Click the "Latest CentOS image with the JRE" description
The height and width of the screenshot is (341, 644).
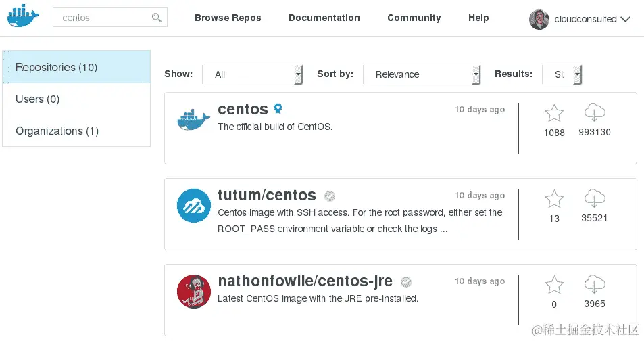click(318, 298)
